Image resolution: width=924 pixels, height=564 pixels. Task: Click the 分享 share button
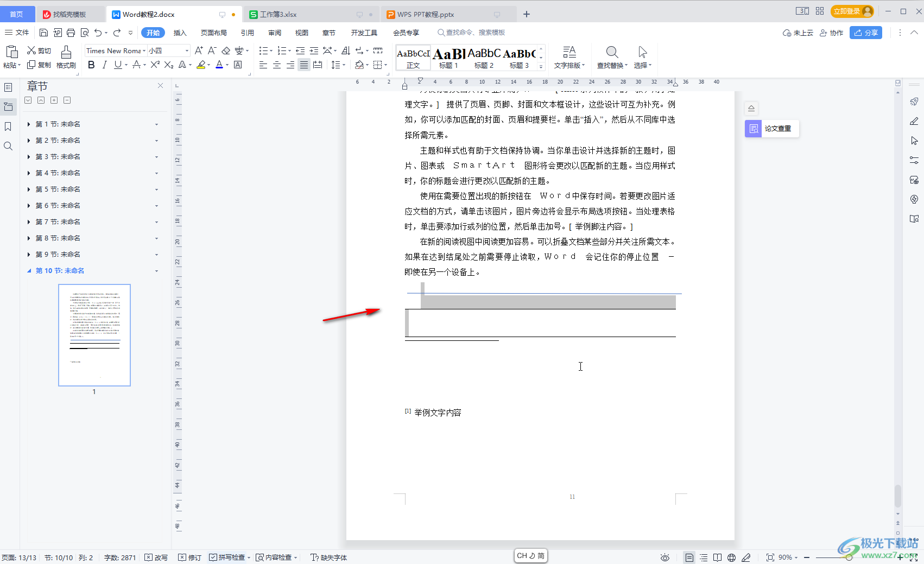866,33
